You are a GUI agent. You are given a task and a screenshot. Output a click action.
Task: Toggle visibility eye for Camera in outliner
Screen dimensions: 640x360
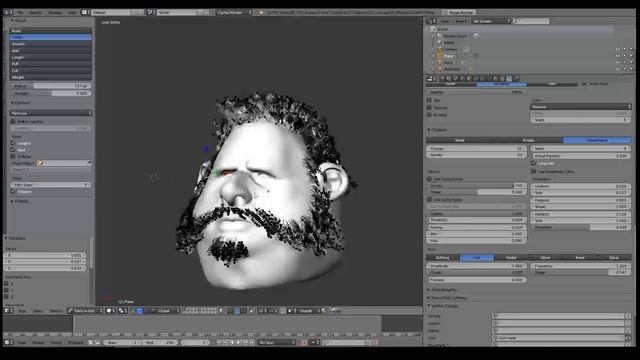pyautogui.click(x=618, y=49)
